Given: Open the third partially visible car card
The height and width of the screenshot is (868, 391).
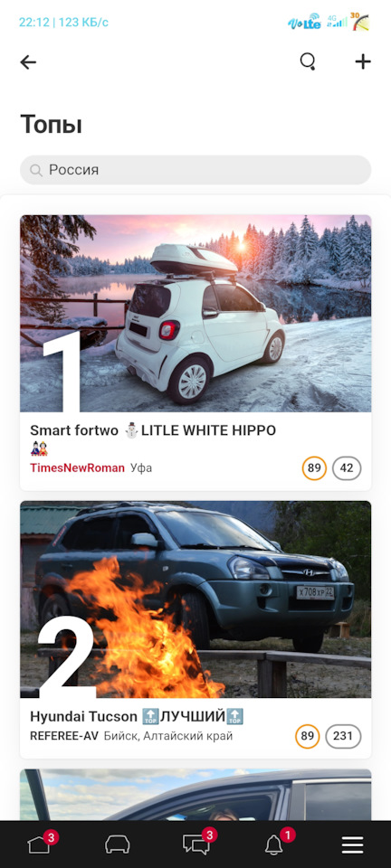Looking at the screenshot, I should [x=195, y=795].
